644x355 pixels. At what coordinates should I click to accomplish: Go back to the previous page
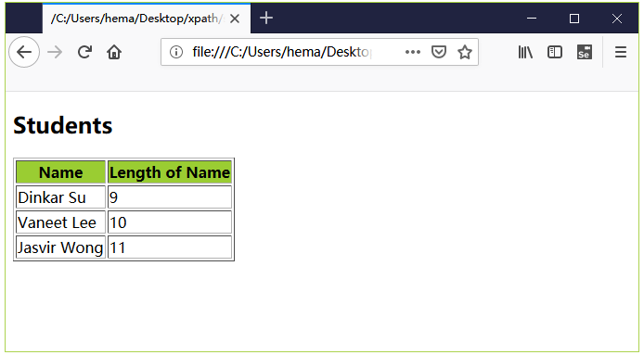pos(24,52)
